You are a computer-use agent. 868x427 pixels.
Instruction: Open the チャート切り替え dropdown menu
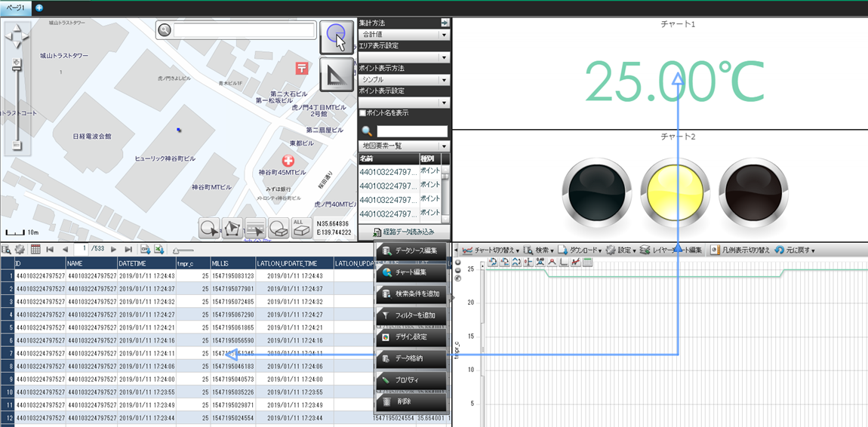pos(491,250)
